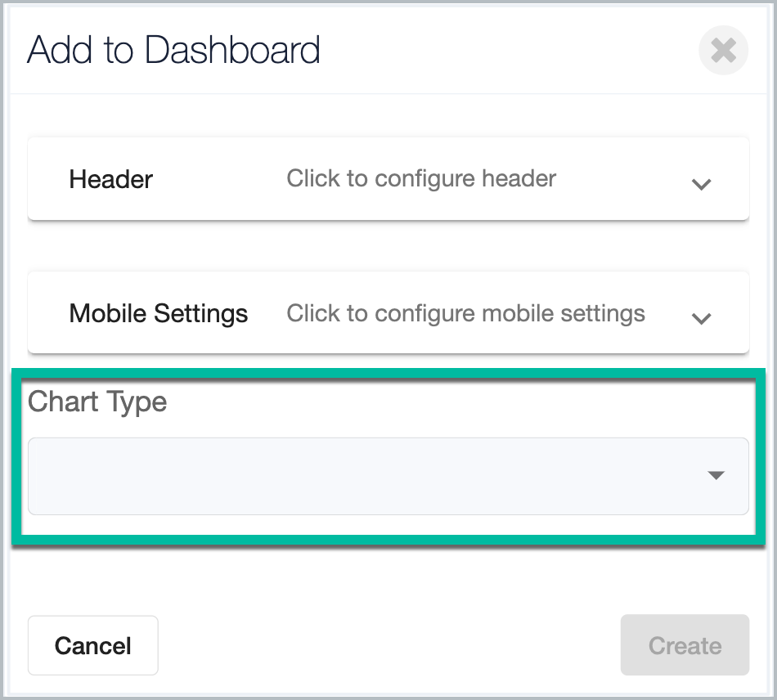Click the small triangle caret in Chart Type
The width and height of the screenshot is (777, 700).
point(716,476)
